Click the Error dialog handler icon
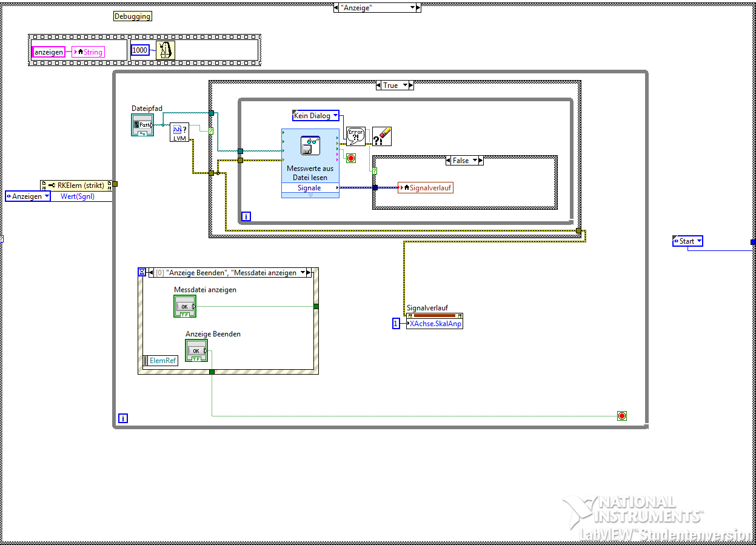 356,136
